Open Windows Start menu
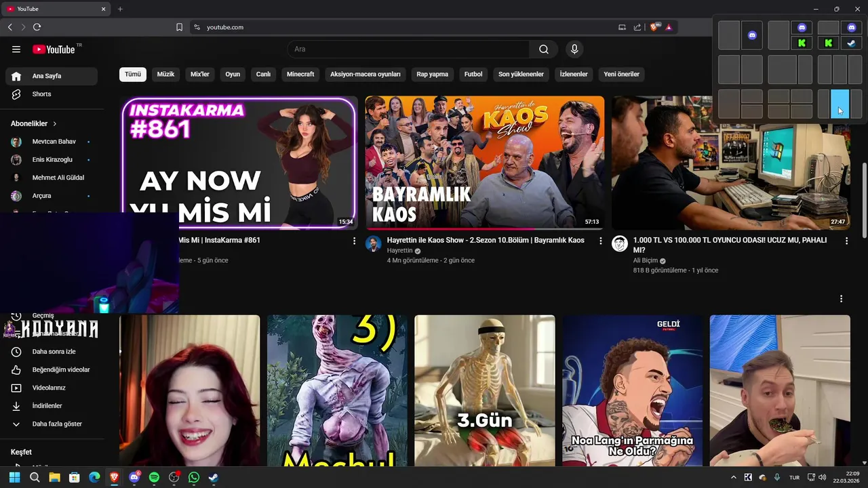Screen dimensions: 868x488 [15, 477]
